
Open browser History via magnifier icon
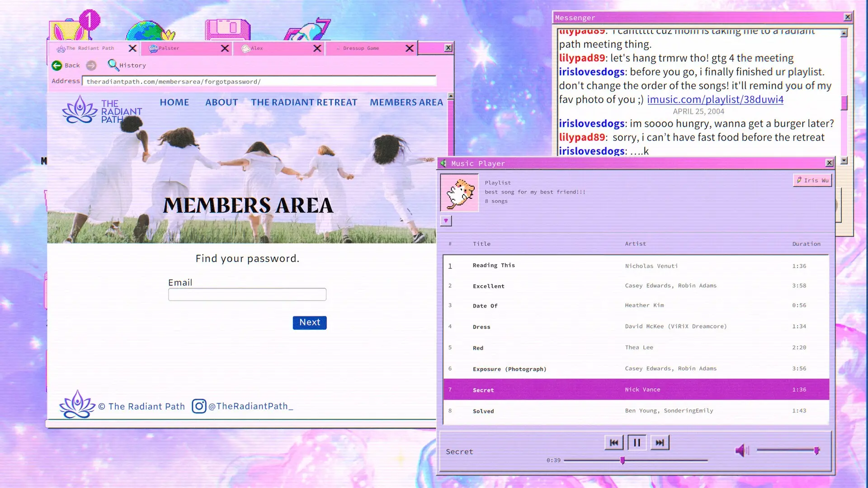click(113, 65)
